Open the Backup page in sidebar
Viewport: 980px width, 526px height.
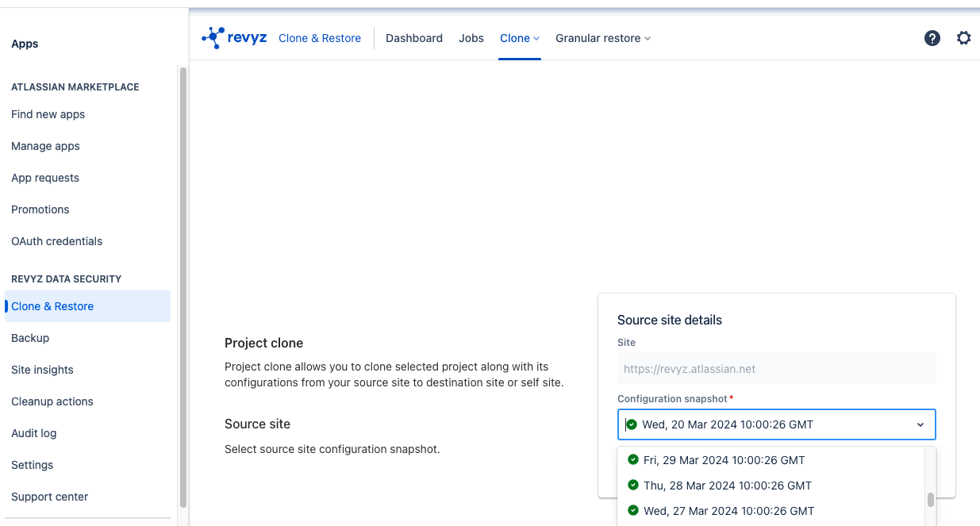pyautogui.click(x=30, y=338)
